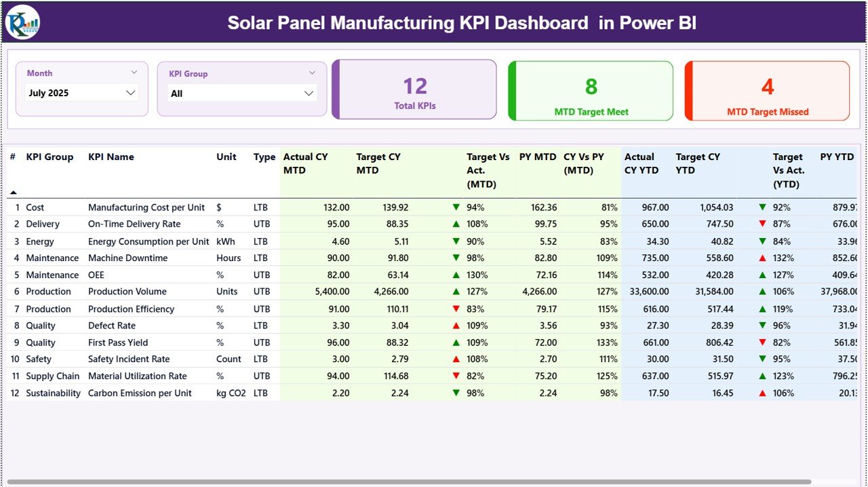Click the red down triangle for Manufacturing Cost MTD
Image resolution: width=868 pixels, height=487 pixels.
pos(456,207)
